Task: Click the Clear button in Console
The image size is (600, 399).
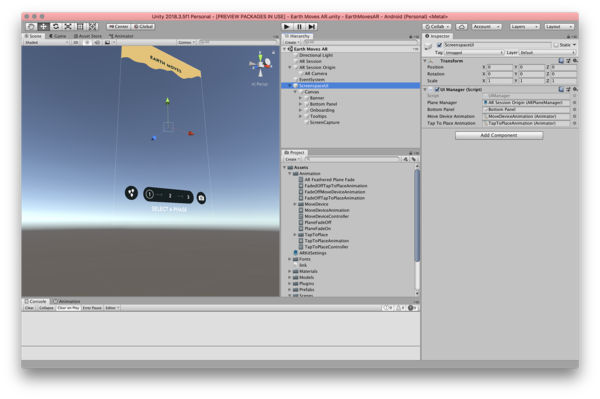Action: [29, 308]
